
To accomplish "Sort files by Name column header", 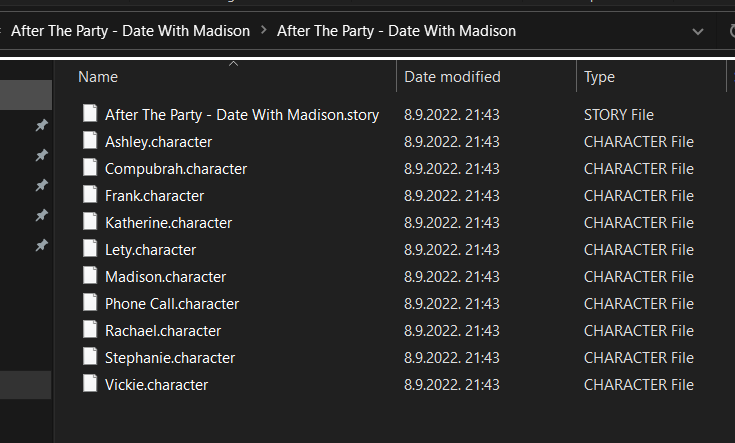I will pos(98,77).
